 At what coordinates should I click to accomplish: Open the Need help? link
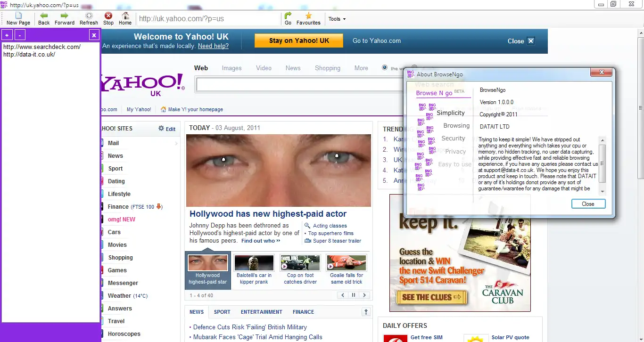213,46
